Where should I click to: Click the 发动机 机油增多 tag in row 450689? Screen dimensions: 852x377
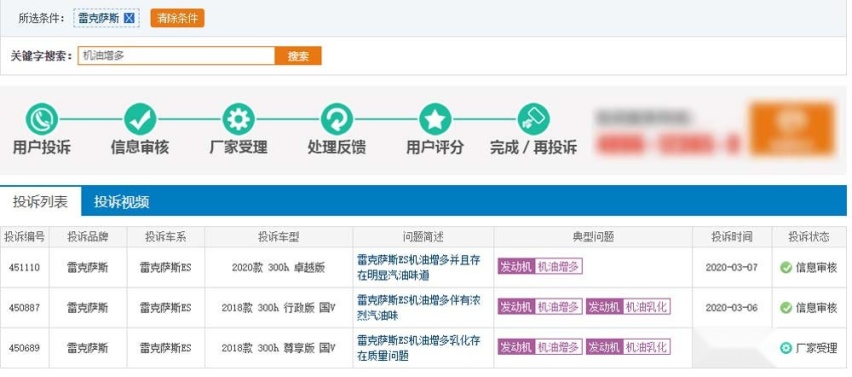click(x=540, y=347)
